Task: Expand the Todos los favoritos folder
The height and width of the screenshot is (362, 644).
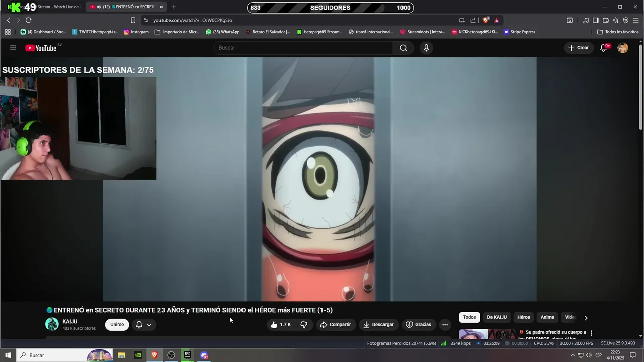Action: 618,32
